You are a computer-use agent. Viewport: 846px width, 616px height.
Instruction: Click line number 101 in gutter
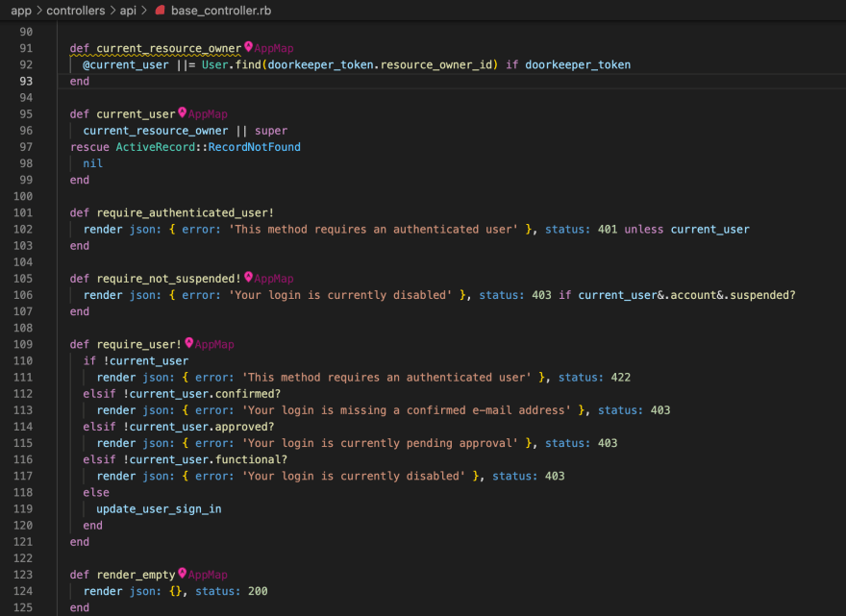tap(23, 213)
